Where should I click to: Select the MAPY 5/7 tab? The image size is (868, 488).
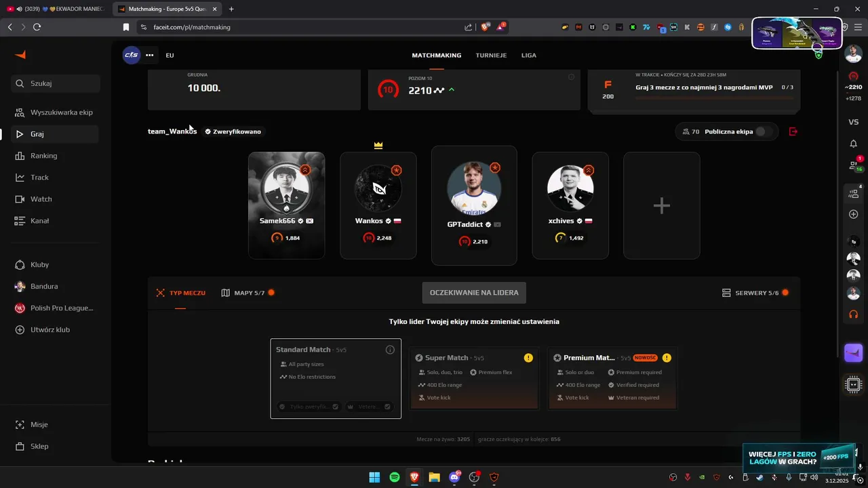248,293
